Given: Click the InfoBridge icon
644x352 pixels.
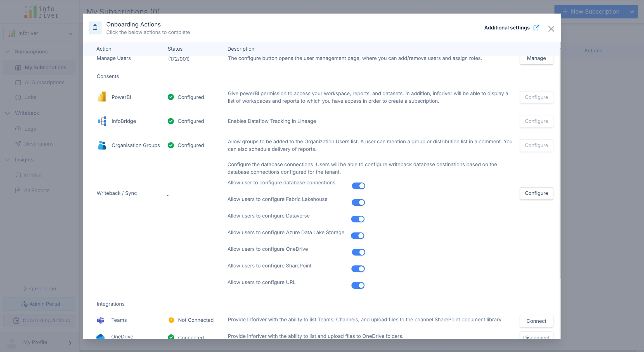Looking at the screenshot, I should click(x=102, y=121).
